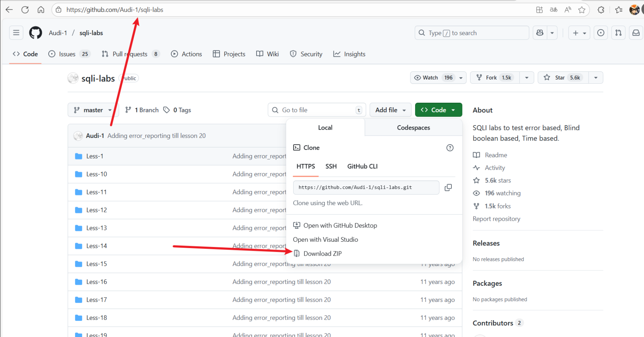Open the read aloud icon
644x337 pixels.
568,10
